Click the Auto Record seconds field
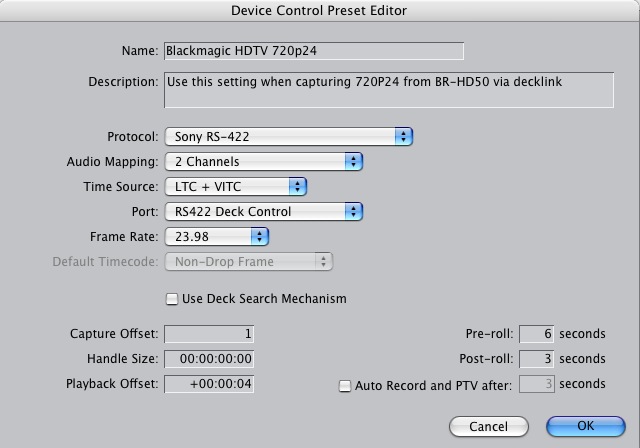 click(x=536, y=384)
